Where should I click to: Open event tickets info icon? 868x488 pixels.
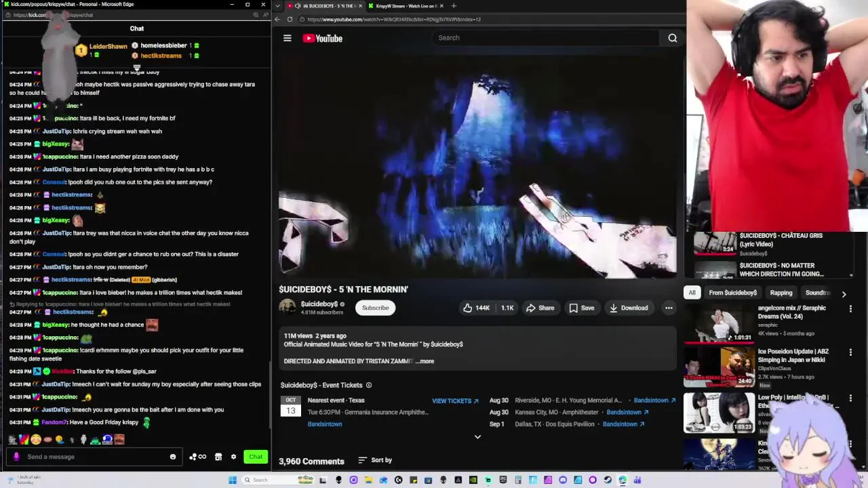pyautogui.click(x=369, y=385)
